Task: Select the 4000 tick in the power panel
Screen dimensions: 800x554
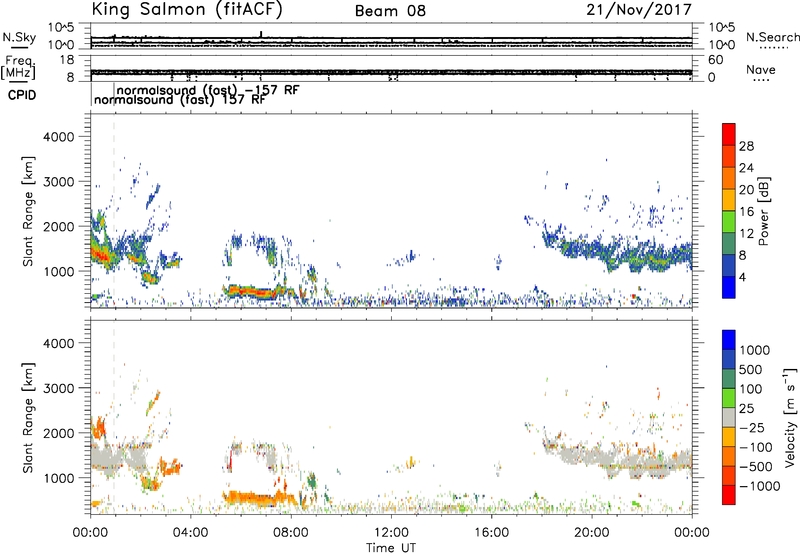Action: coord(59,137)
